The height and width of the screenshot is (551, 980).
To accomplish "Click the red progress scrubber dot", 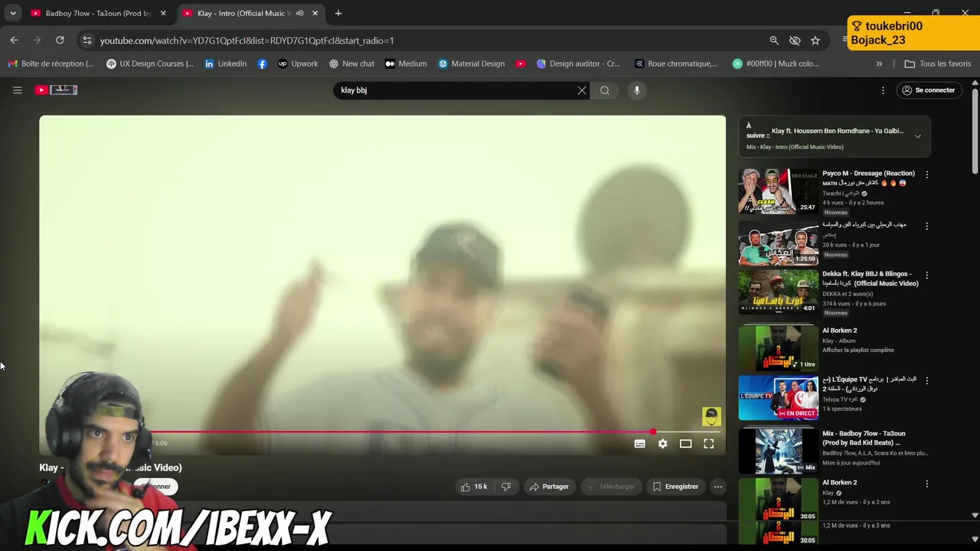I will [653, 432].
